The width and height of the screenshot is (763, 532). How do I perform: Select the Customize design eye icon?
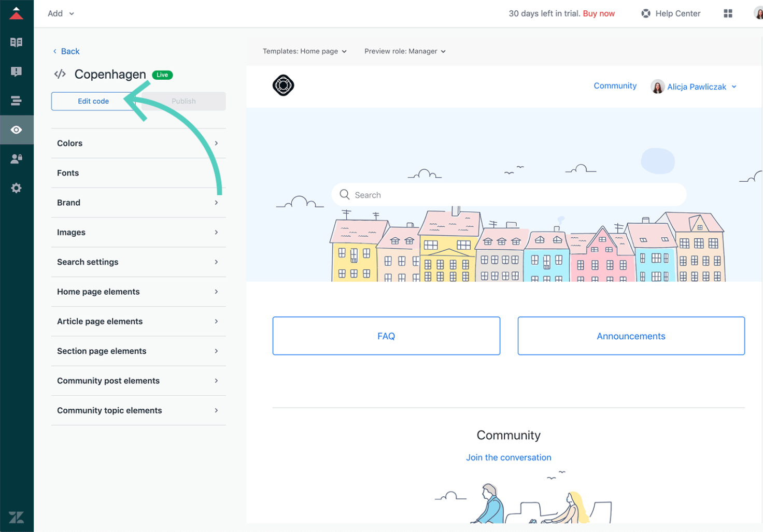(x=17, y=130)
